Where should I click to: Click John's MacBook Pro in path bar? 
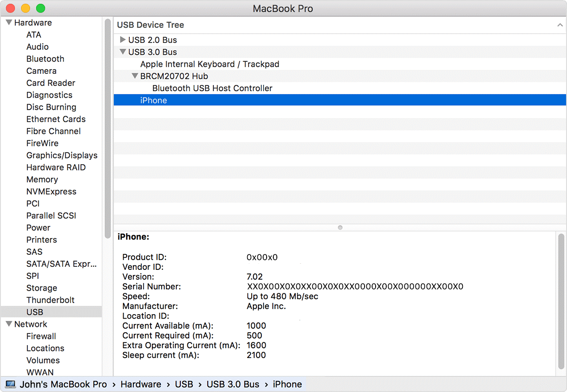(x=63, y=384)
